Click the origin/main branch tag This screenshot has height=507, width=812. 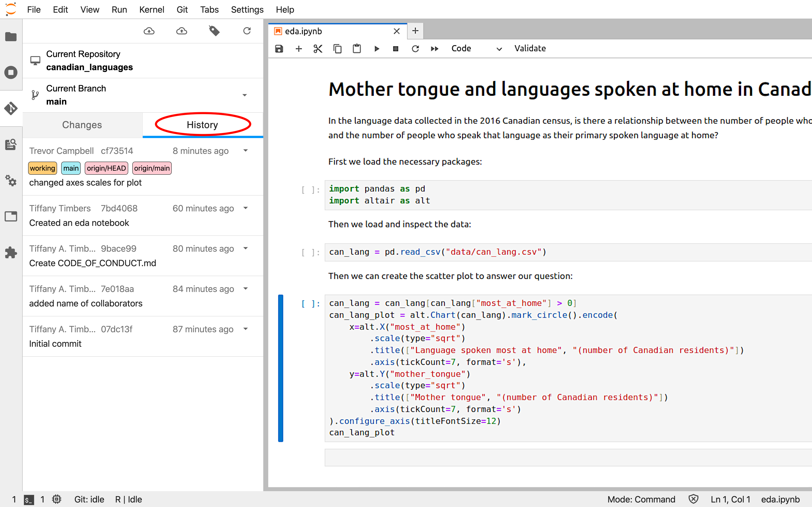coord(152,168)
